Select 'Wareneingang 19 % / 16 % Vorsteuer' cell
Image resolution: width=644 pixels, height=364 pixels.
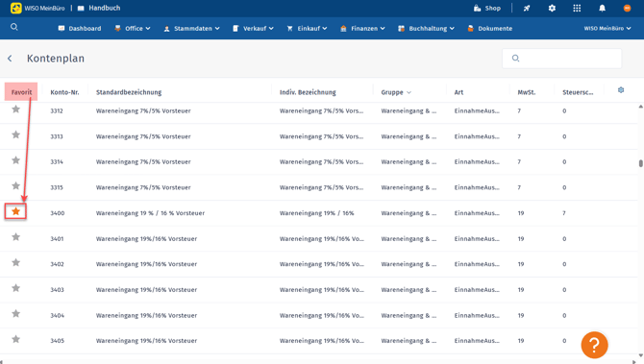pos(150,213)
